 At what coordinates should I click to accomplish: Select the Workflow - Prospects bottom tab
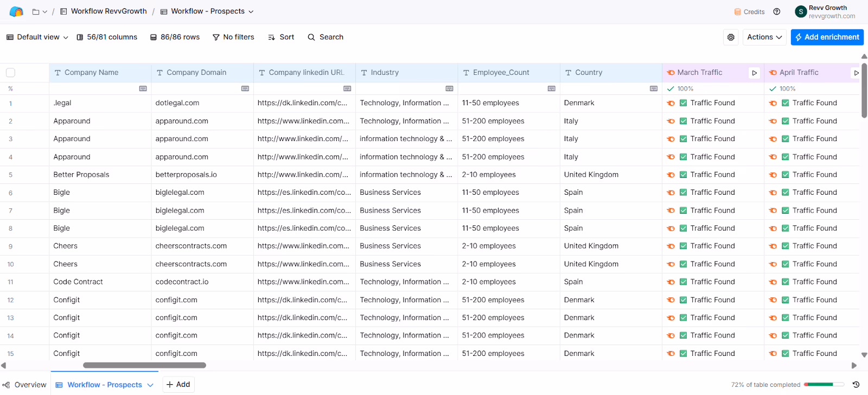click(x=104, y=385)
